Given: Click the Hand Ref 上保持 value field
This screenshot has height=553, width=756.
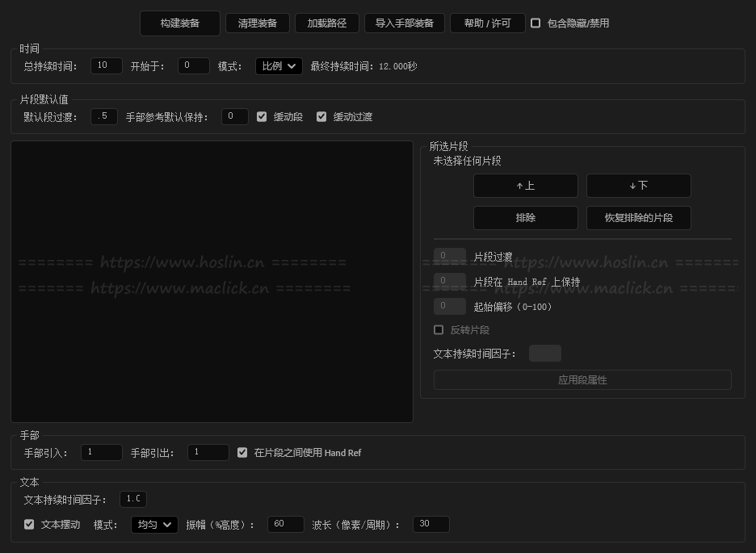Looking at the screenshot, I should 449,281.
